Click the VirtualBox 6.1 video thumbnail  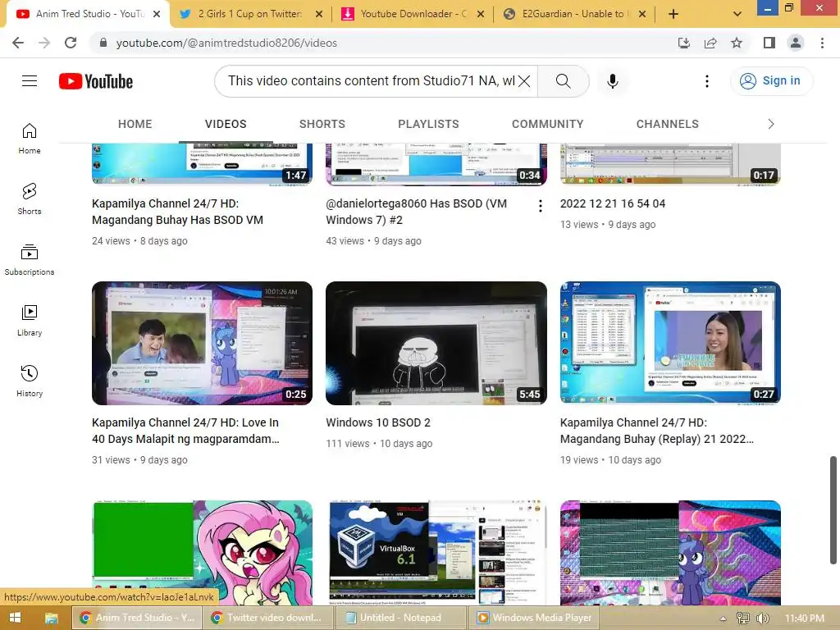[x=436, y=553]
